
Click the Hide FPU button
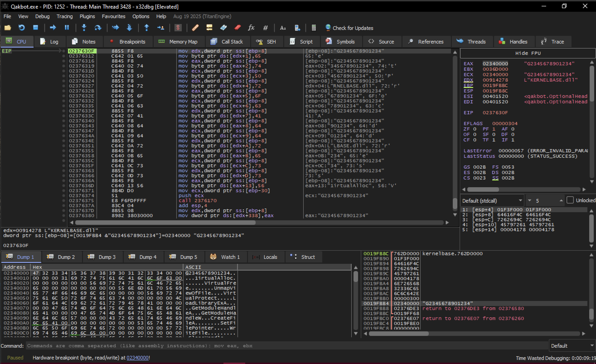tap(528, 53)
